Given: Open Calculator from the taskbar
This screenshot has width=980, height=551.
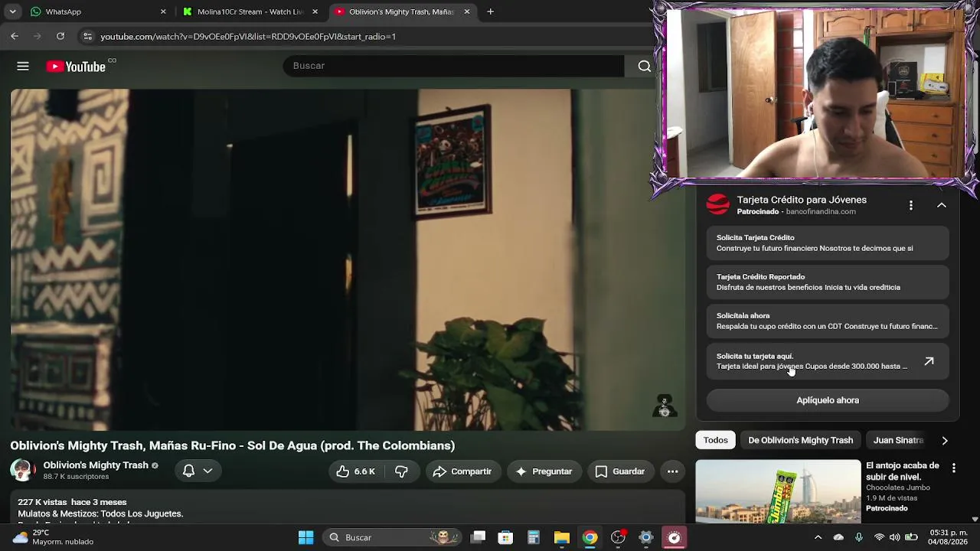Looking at the screenshot, I should (x=534, y=537).
